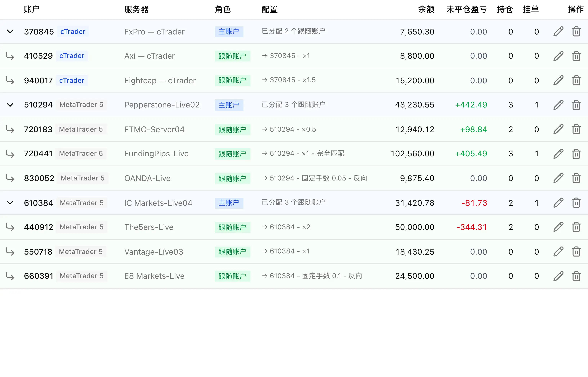Click profit value +405.49

click(x=471, y=153)
